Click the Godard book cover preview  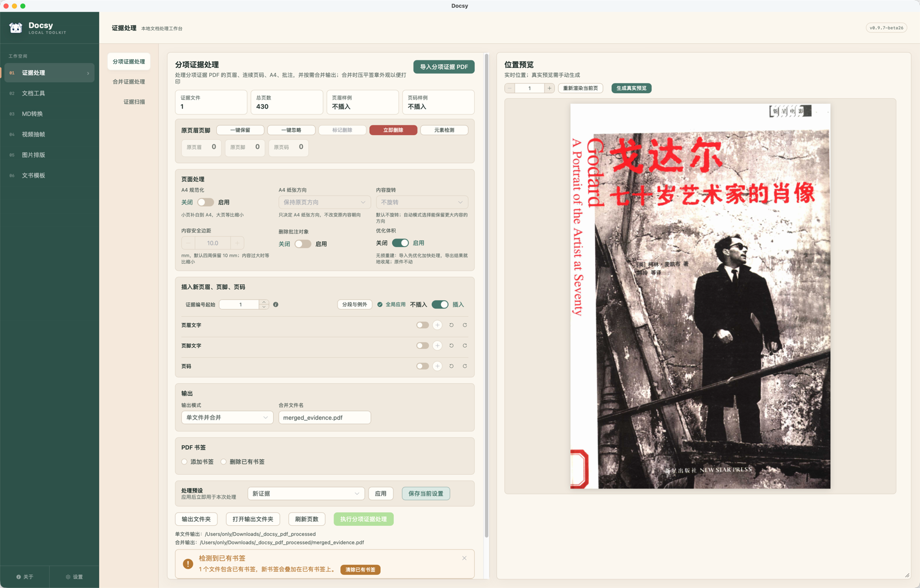coord(700,296)
